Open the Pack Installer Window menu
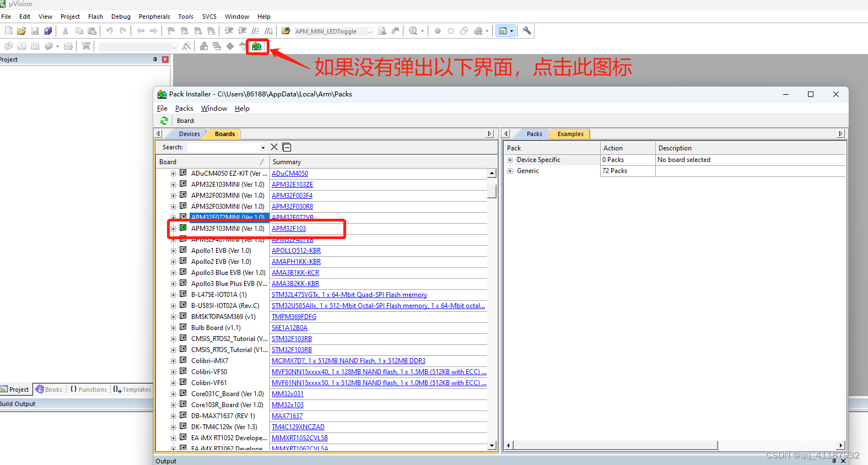The height and width of the screenshot is (465, 868). pos(214,109)
